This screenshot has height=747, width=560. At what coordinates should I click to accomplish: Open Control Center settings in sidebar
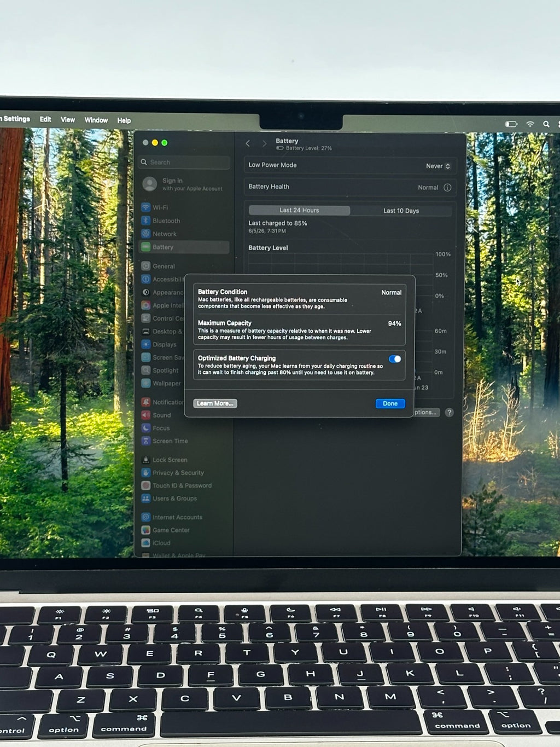tap(162, 318)
